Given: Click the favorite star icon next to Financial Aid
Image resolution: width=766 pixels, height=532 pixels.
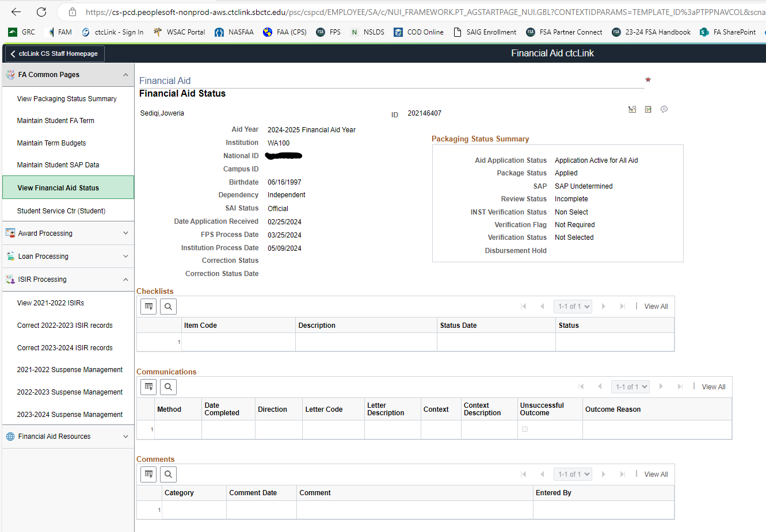Looking at the screenshot, I should [648, 79].
